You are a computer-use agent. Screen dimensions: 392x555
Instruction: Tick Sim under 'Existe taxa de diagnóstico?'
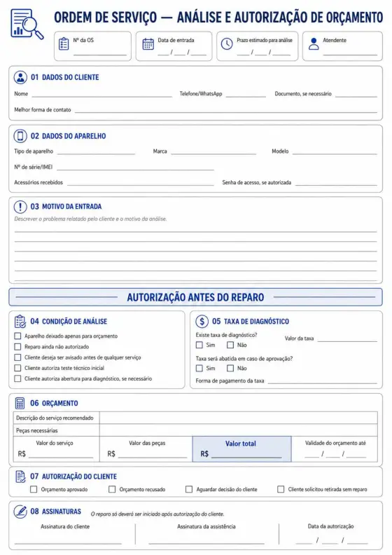[199, 345]
